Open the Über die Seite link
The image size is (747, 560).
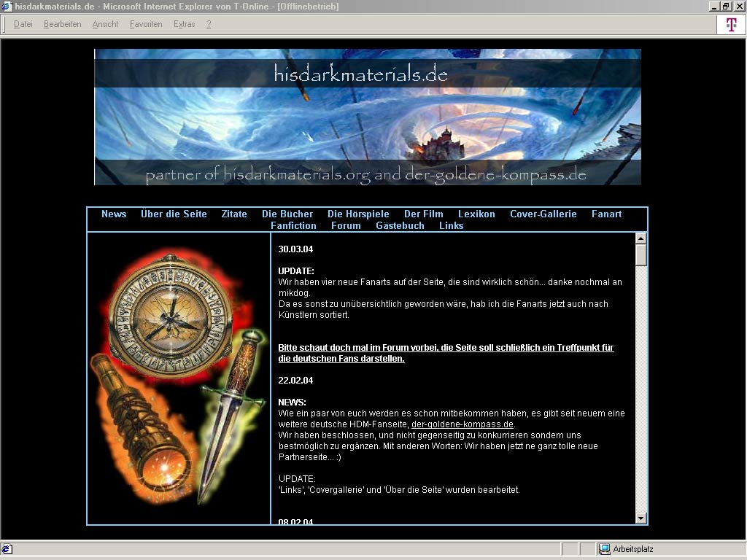pos(174,214)
